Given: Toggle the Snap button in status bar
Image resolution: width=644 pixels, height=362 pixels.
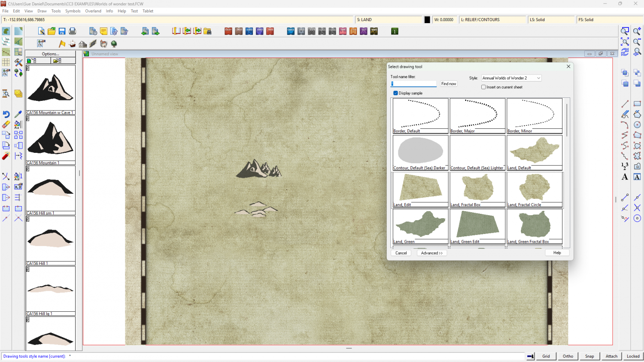Looking at the screenshot, I should (589, 356).
